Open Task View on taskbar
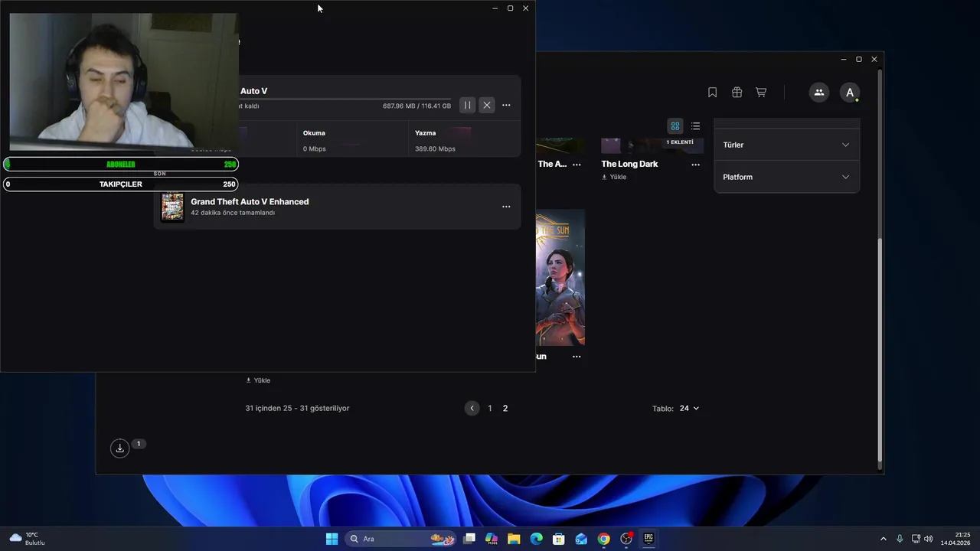Viewport: 980px width, 551px height. 469,539
